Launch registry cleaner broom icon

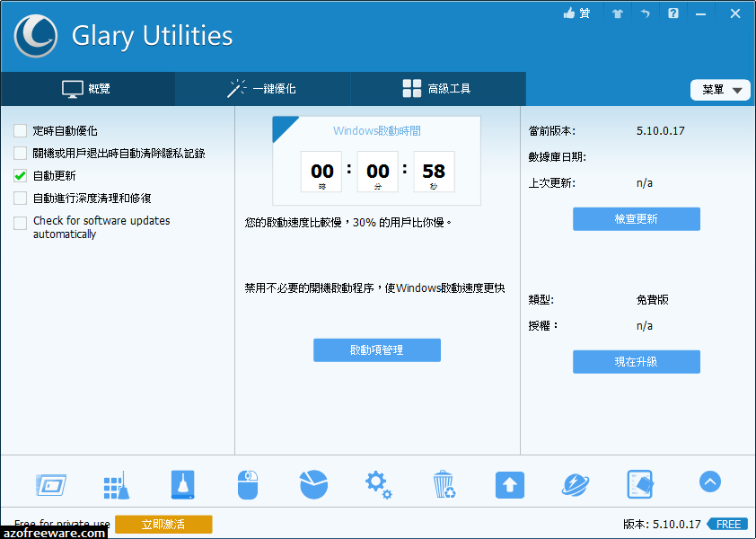click(x=116, y=485)
